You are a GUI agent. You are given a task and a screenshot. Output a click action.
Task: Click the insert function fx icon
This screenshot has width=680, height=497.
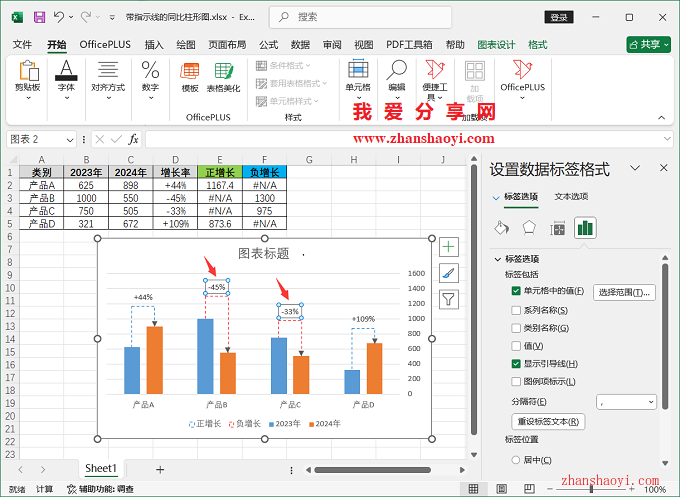133,139
